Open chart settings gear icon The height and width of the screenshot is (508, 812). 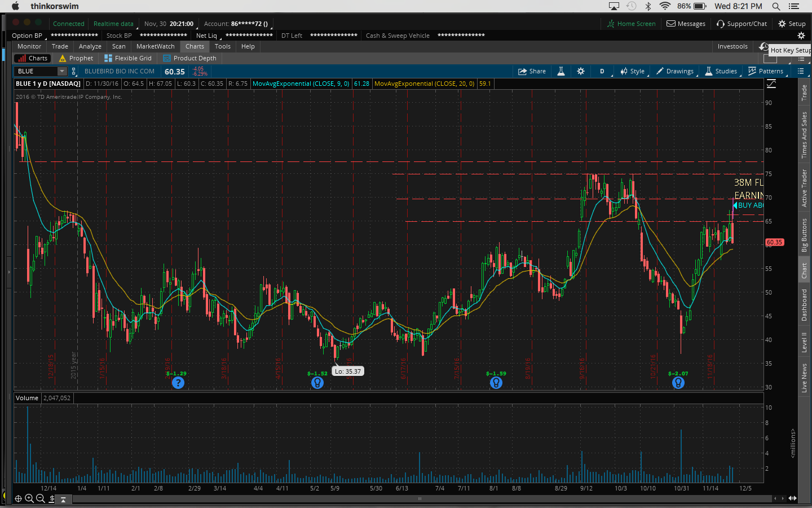[581, 71]
